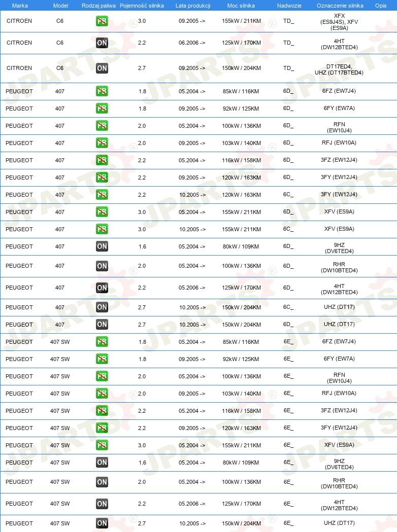Image resolution: width=397 pixels, height=532 pixels.
Task: Click ON diesel icon in 407 6D_ 4HT (DW12BTED4) row
Action: coord(102,288)
